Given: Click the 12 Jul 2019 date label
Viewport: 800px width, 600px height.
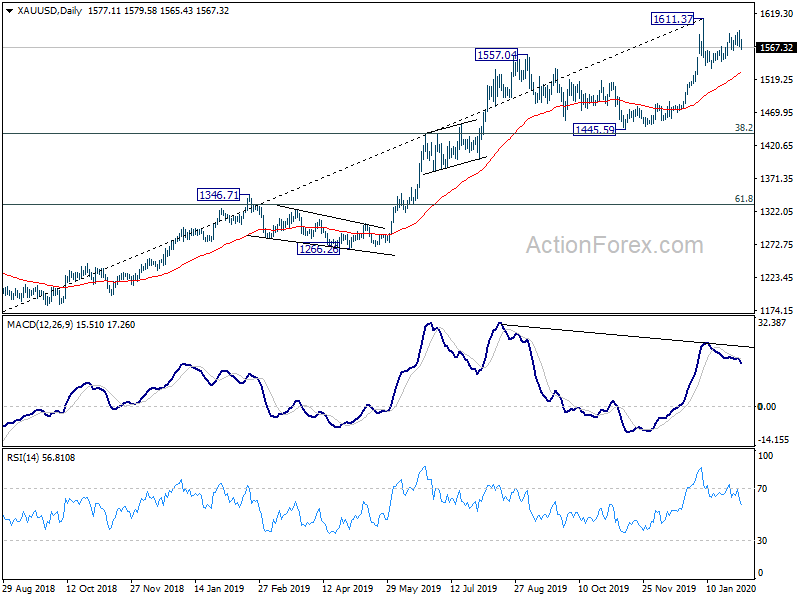Looking at the screenshot, I should (x=473, y=588).
